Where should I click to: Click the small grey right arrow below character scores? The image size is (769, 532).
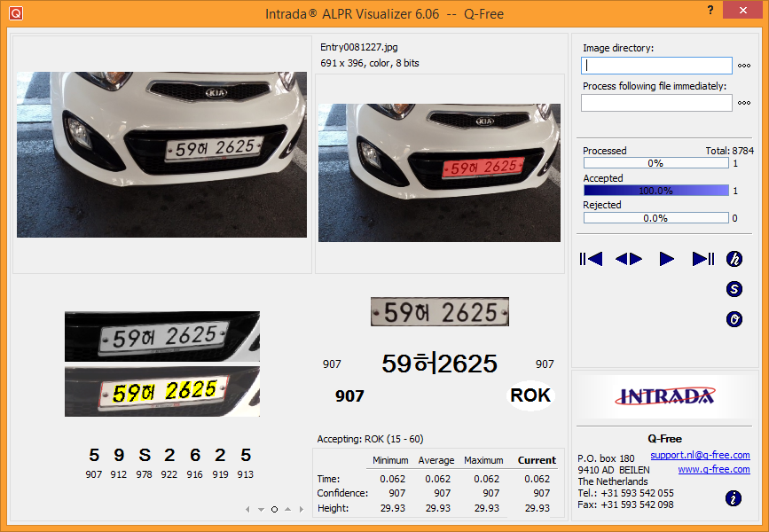tap(302, 510)
